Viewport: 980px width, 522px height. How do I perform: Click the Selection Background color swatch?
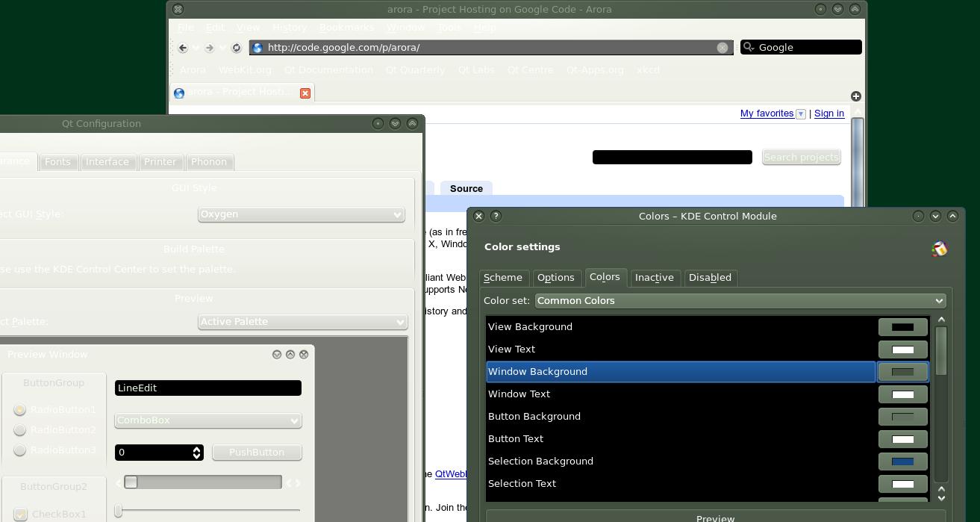(902, 462)
